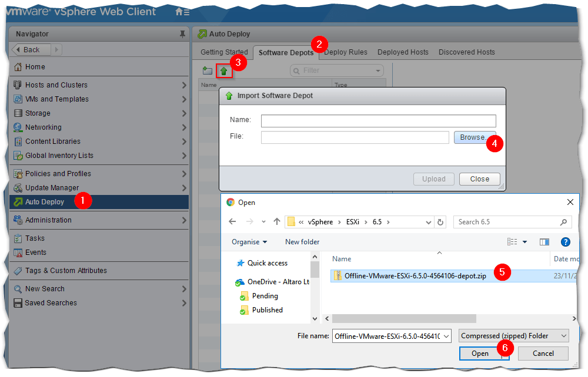Expand the Networking chevron
Viewport: 588px width, 377px height.
pos(184,127)
